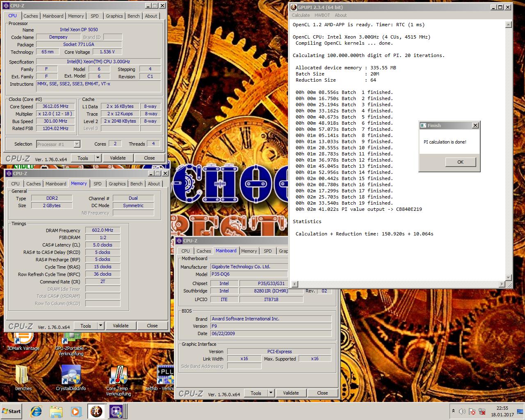This screenshot has height=420, width=525.
Task: Click Tools in the Mainboard CPU-Z window
Action: point(256,393)
